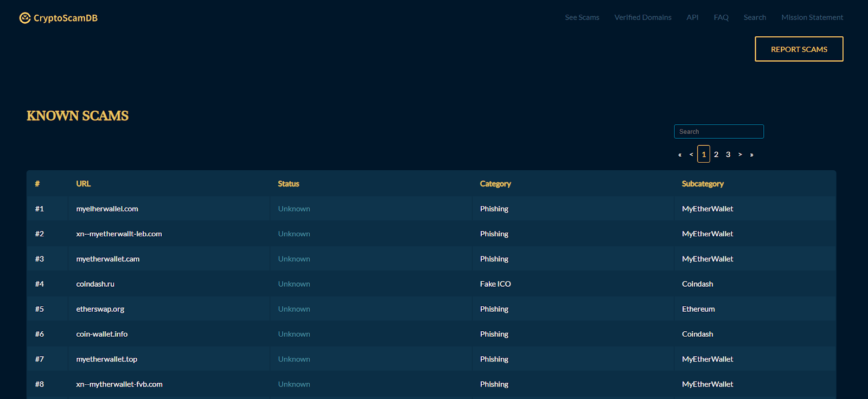This screenshot has width=868, height=399.
Task: Go to the API page
Action: (692, 17)
